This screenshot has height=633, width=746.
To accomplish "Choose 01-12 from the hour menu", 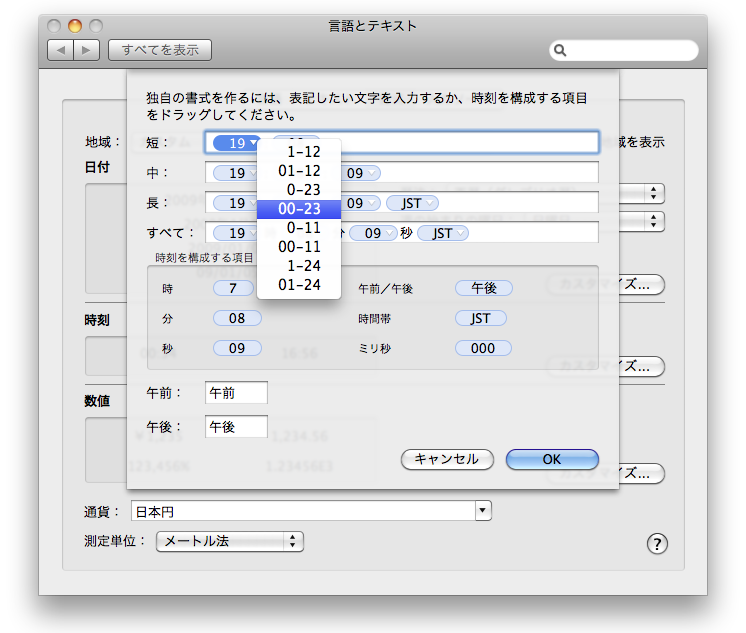I will 299,171.
